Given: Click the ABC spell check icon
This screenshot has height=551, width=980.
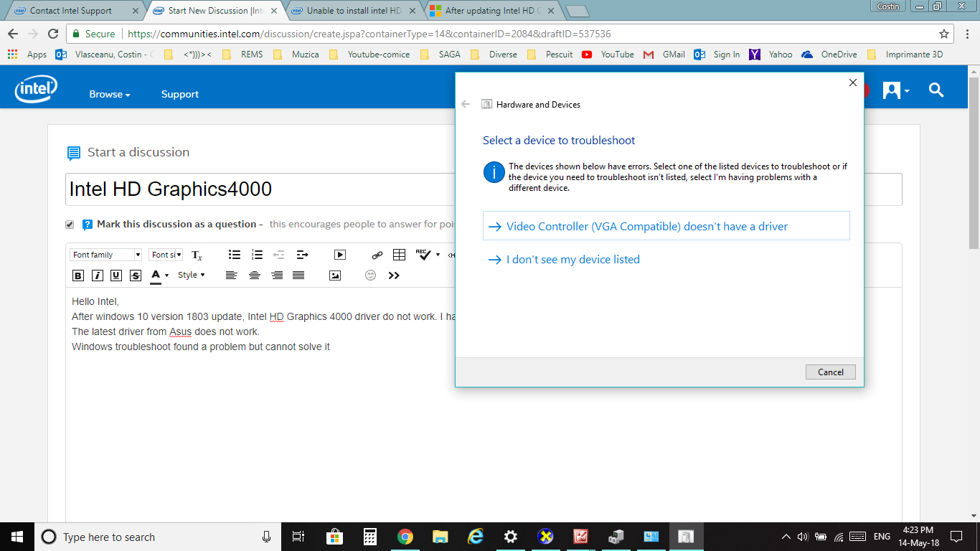Looking at the screenshot, I should point(423,254).
